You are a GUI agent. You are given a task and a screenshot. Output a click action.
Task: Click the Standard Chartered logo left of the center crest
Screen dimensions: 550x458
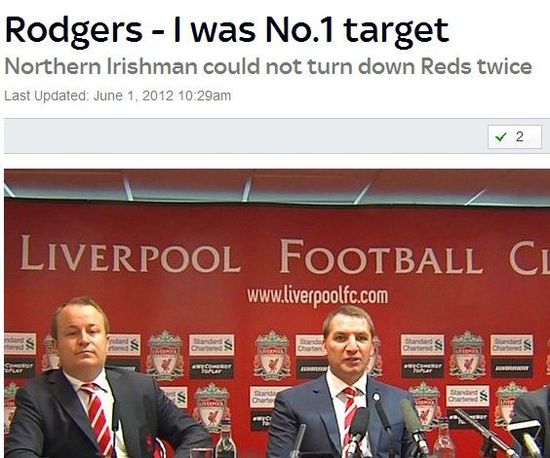212,345
